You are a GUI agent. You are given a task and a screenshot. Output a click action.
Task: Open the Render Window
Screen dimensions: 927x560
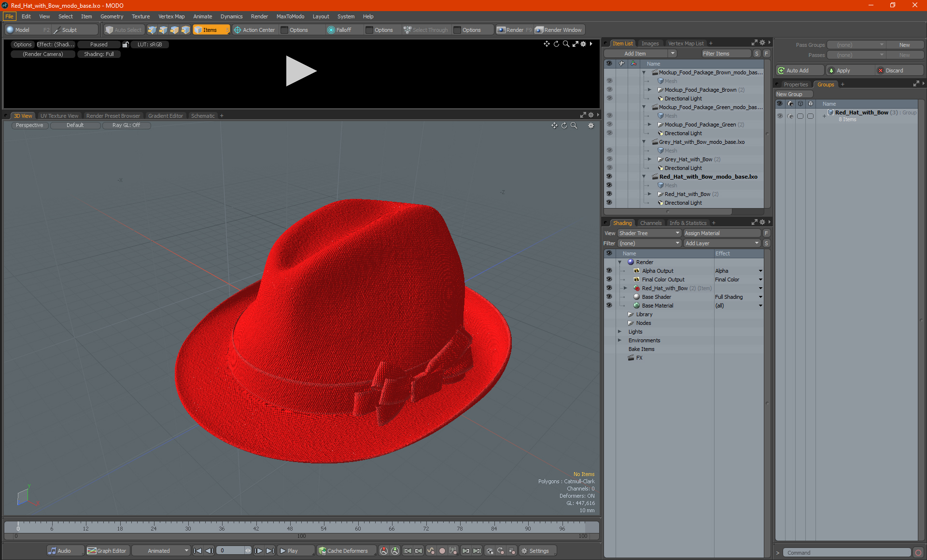point(559,30)
